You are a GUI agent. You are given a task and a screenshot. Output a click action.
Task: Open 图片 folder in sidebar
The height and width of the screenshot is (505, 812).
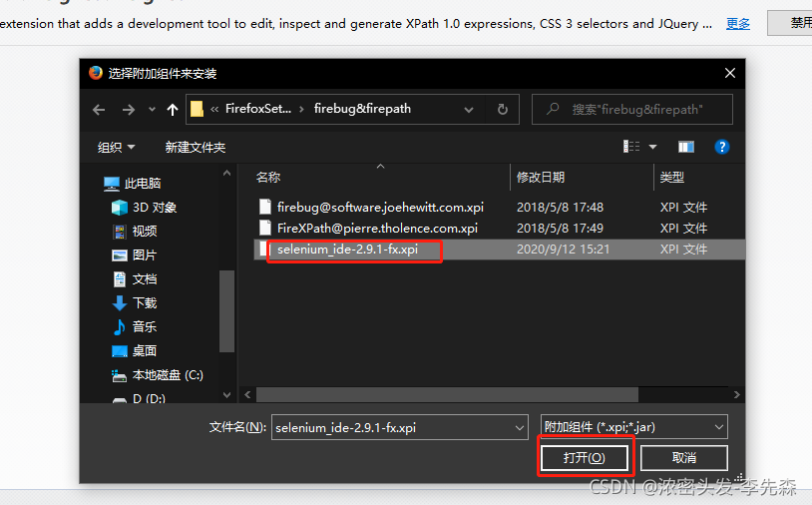[145, 254]
